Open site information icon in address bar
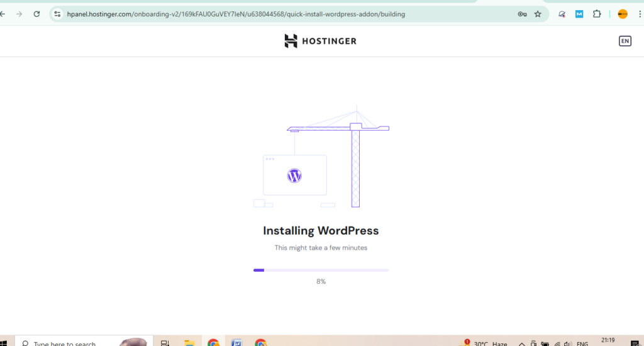This screenshot has height=346, width=644. 57,14
